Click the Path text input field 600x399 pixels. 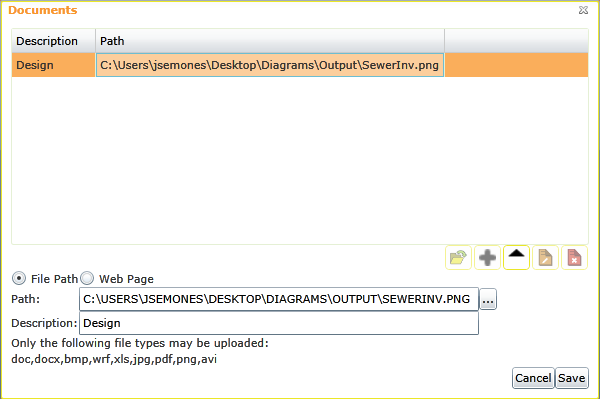tap(279, 299)
